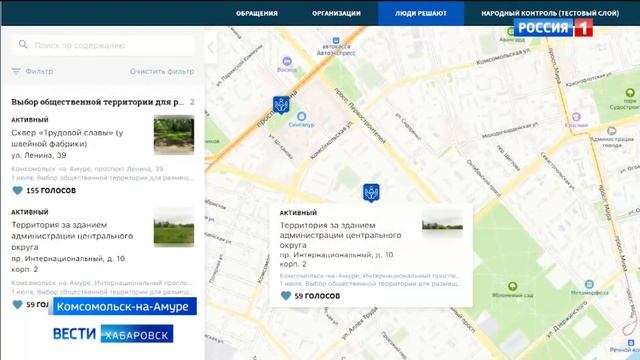Click the парк Судостроителей map icon

[x=630, y=93]
